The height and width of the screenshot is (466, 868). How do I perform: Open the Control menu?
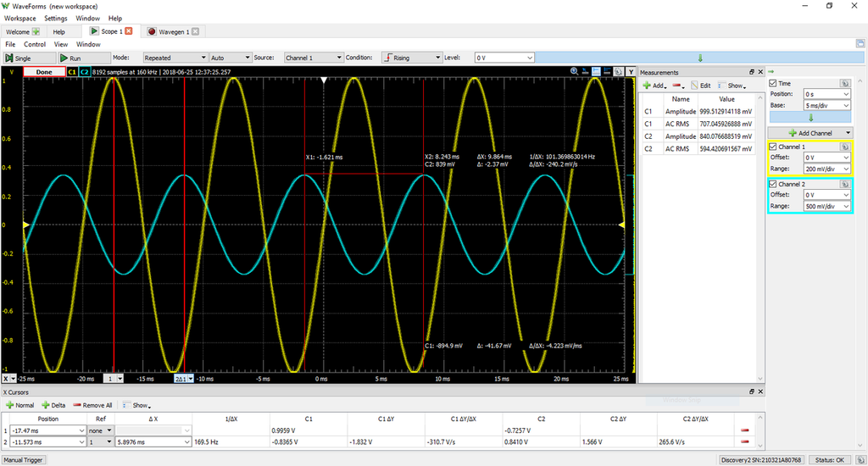[x=35, y=44]
